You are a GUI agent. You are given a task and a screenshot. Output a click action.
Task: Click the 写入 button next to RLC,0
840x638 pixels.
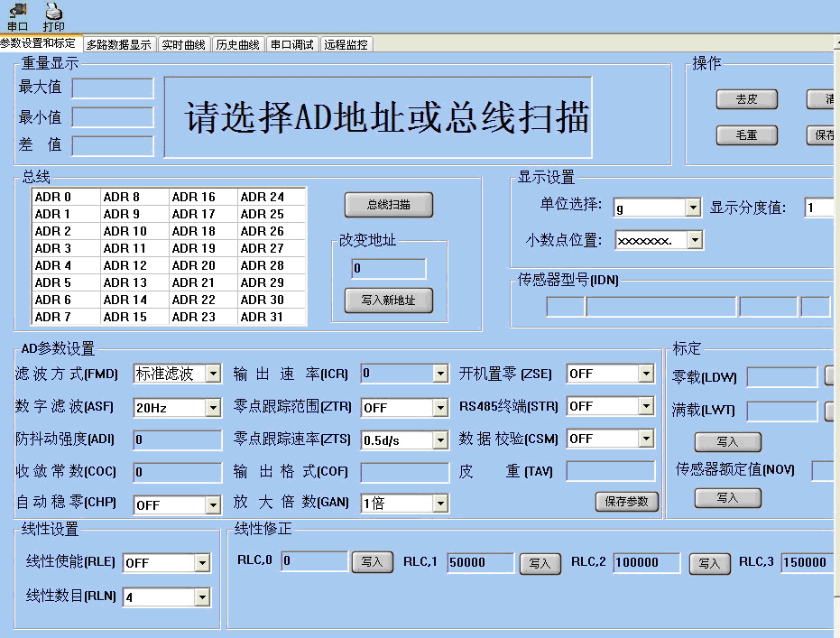pyautogui.click(x=372, y=561)
